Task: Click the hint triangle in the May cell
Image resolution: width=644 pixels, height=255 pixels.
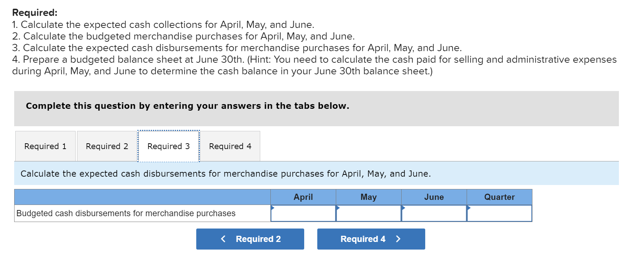Action: point(338,208)
